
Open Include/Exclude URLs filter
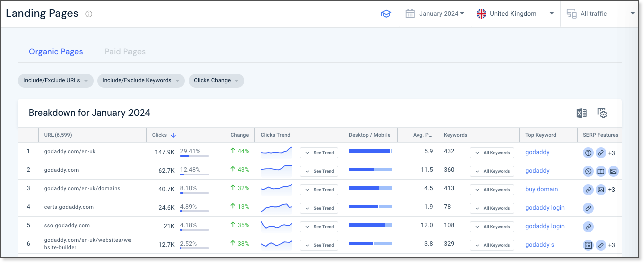point(56,81)
